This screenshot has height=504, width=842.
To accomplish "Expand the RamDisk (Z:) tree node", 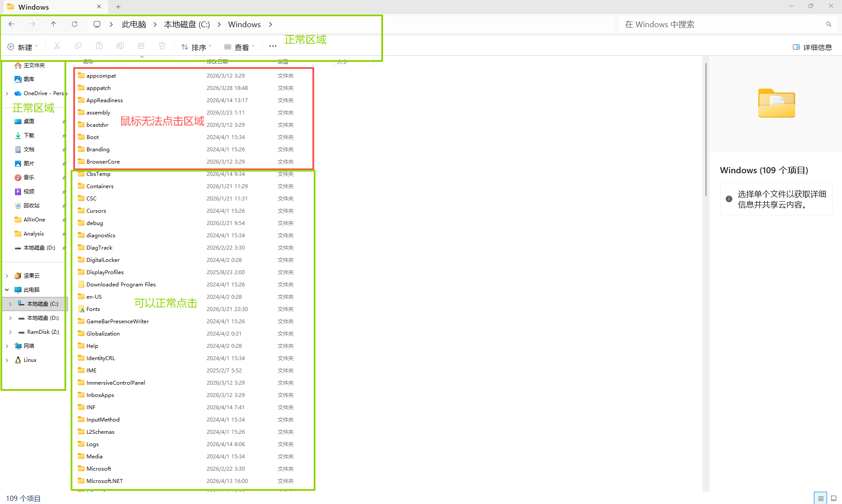I will [x=11, y=332].
